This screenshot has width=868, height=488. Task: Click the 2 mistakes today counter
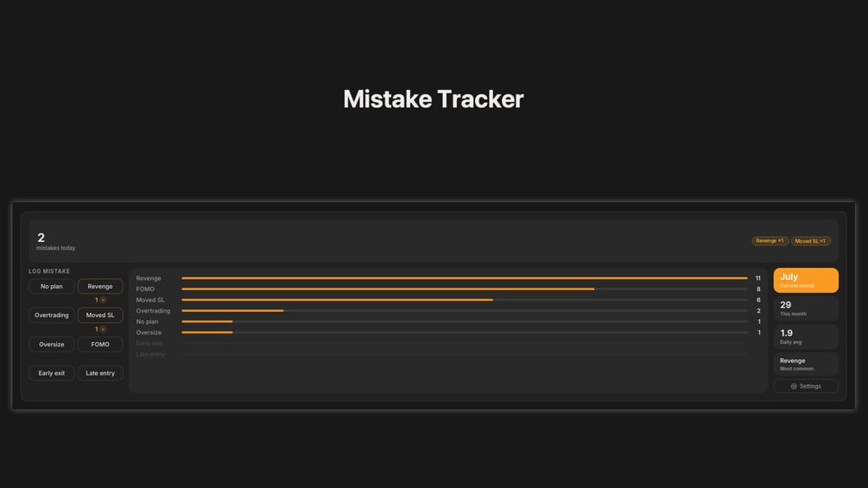coord(55,242)
